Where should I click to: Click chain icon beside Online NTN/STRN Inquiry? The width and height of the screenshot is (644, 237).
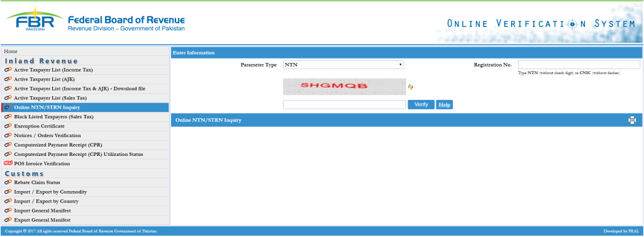pyautogui.click(x=8, y=107)
